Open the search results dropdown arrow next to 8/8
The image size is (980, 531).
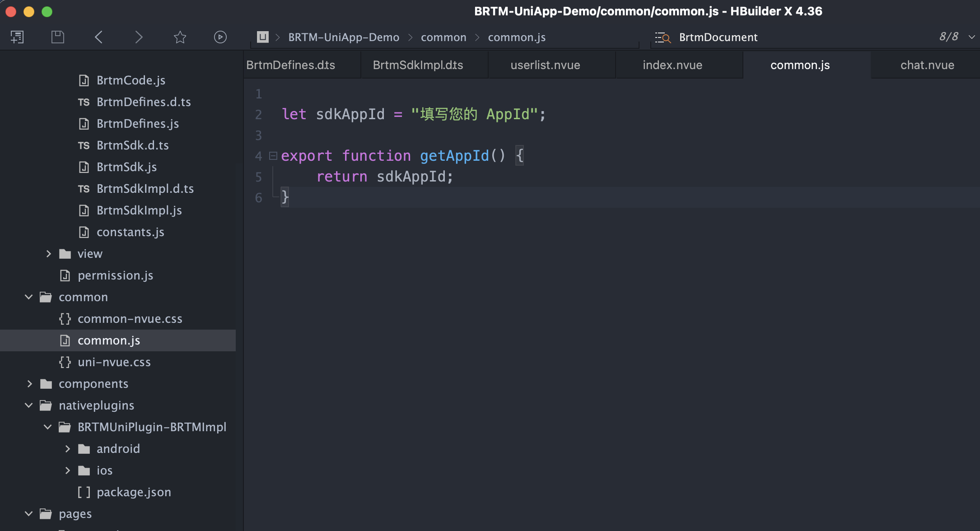tap(971, 37)
